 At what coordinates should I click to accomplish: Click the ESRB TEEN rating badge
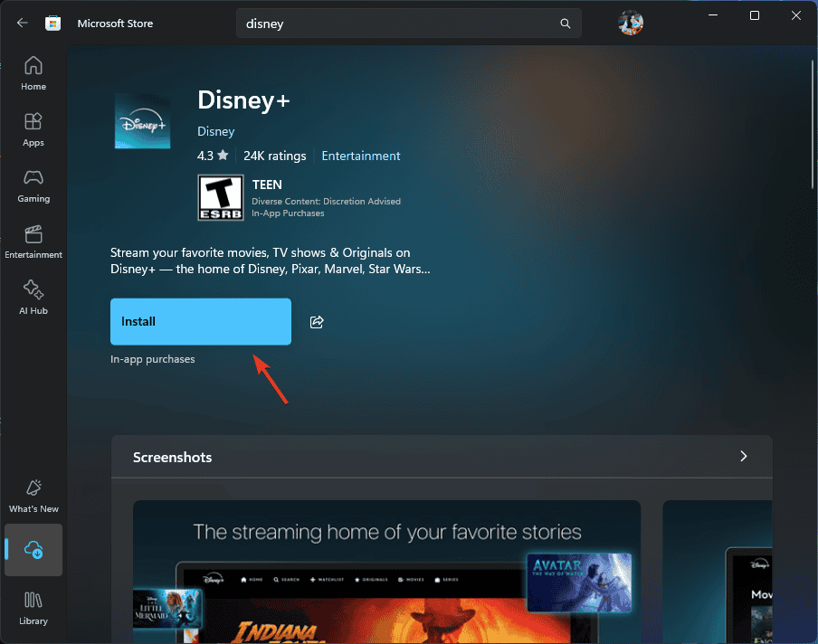(x=220, y=197)
